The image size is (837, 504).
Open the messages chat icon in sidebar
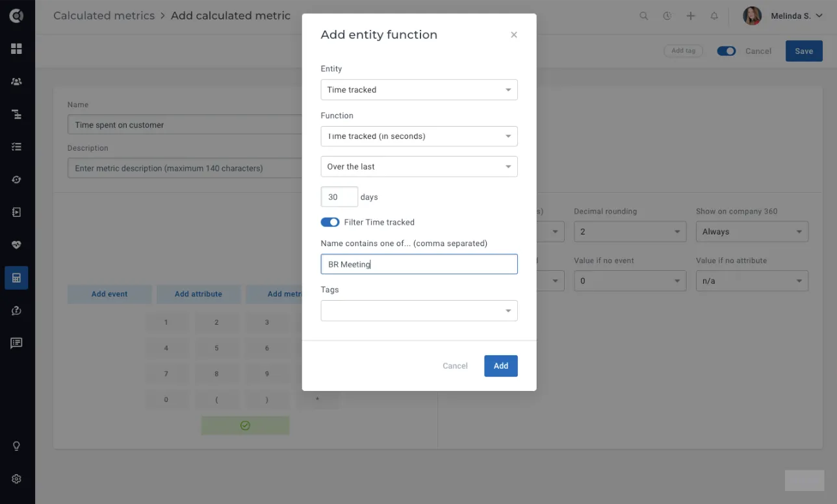pos(16,343)
